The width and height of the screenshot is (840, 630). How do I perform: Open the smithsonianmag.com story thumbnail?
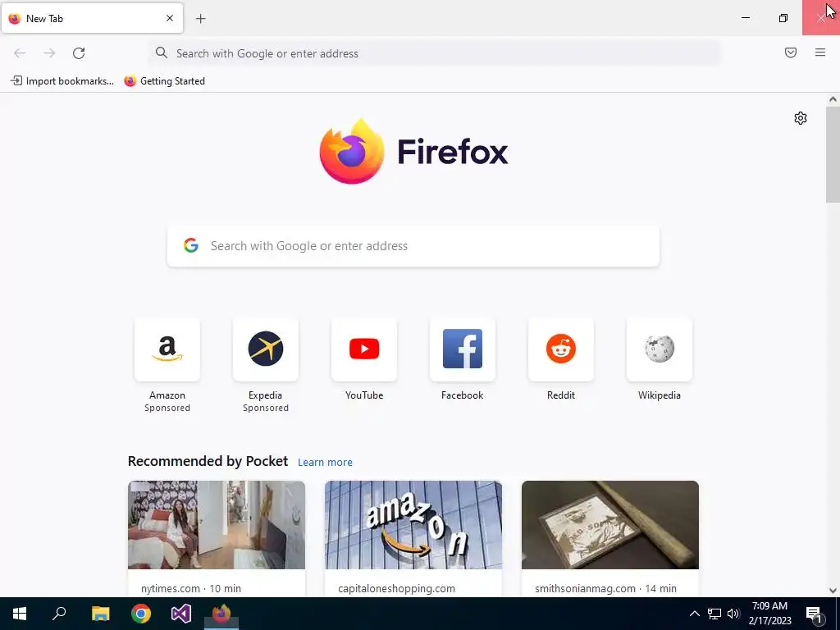click(610, 525)
